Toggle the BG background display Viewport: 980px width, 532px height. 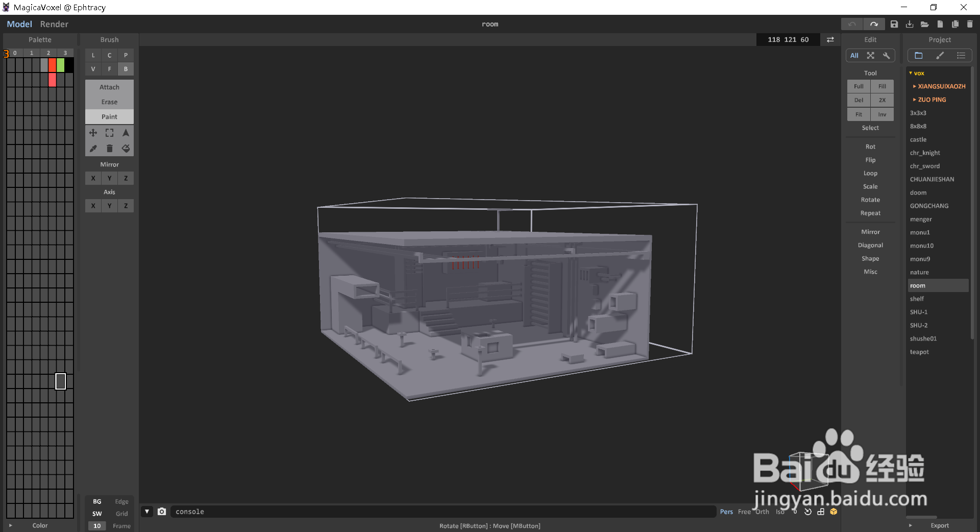(97, 501)
